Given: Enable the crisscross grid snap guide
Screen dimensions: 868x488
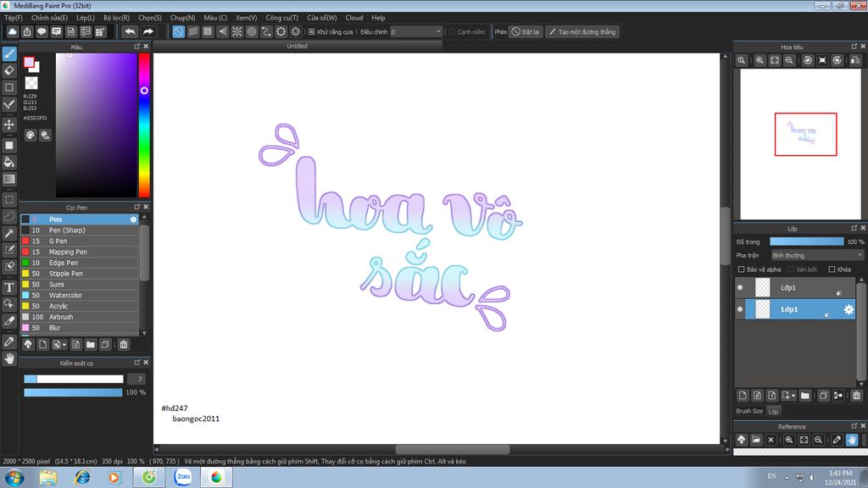Looking at the screenshot, I should pyautogui.click(x=208, y=32).
